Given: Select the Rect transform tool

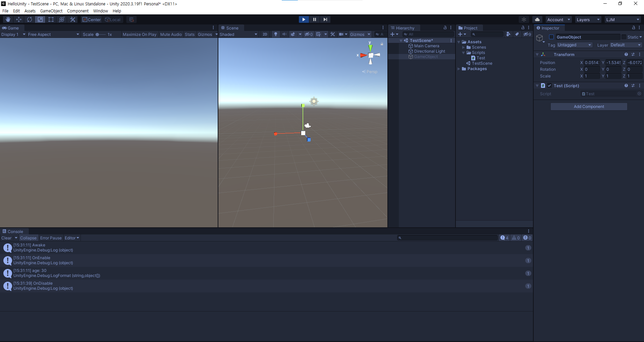Looking at the screenshot, I should tap(51, 19).
